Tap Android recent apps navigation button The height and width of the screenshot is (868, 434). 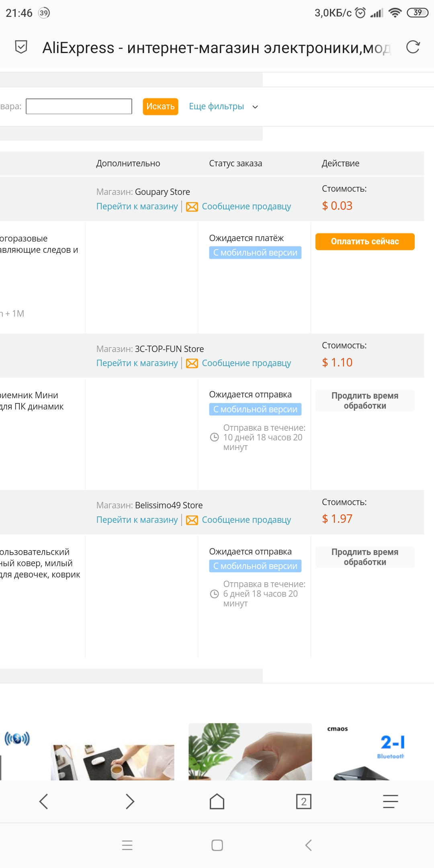click(x=127, y=845)
